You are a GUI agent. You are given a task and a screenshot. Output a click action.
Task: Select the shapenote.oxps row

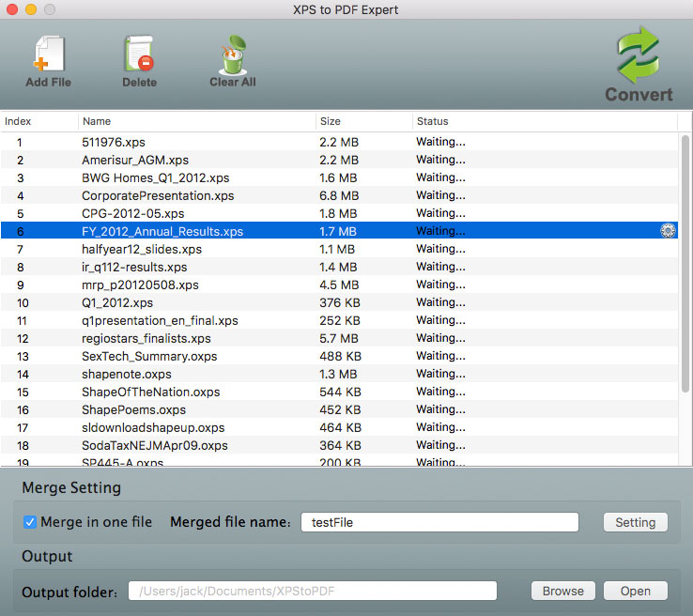(x=339, y=374)
